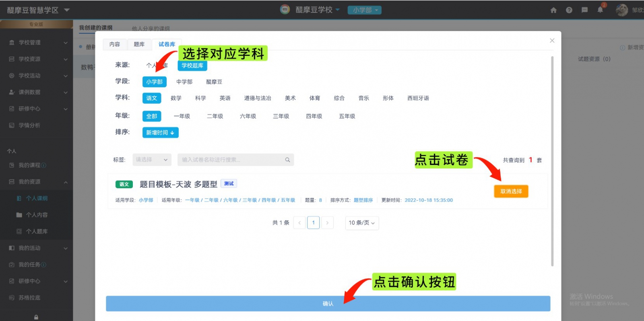Viewport: 644px width, 321px height.
Task: Click the home icon in top bar
Action: (553, 10)
